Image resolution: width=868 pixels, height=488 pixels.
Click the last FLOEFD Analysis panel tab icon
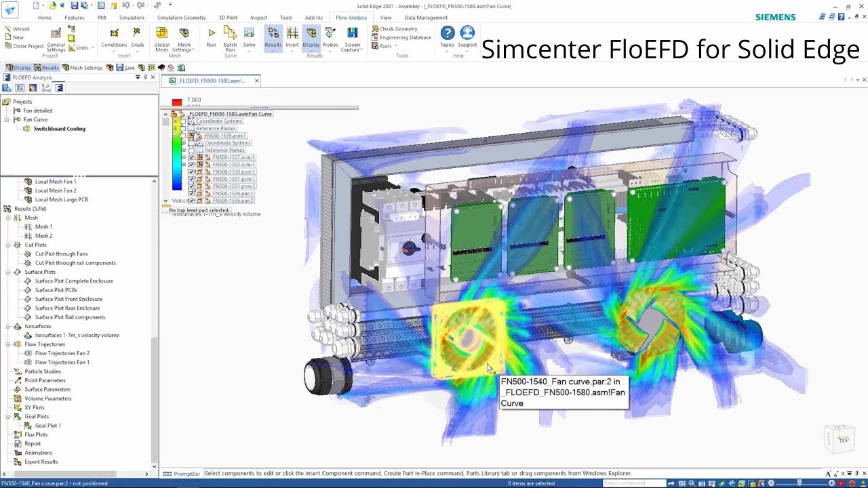point(59,88)
